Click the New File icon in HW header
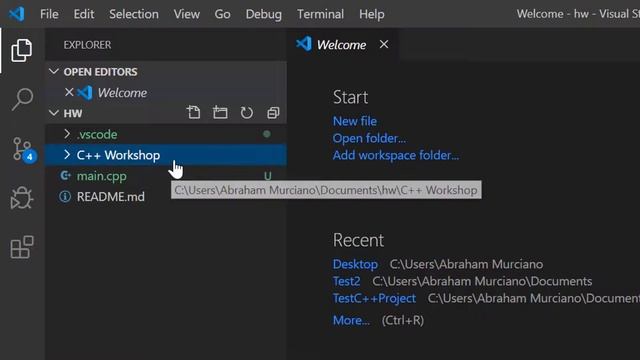 (x=193, y=112)
